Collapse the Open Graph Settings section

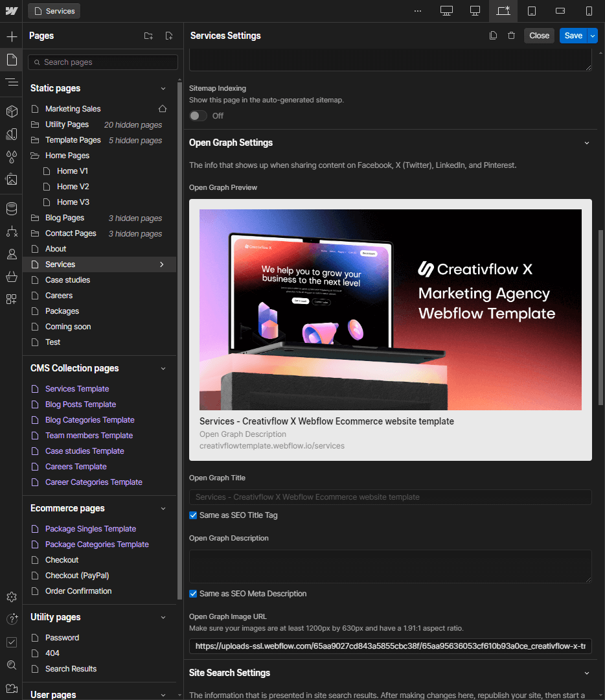point(587,143)
